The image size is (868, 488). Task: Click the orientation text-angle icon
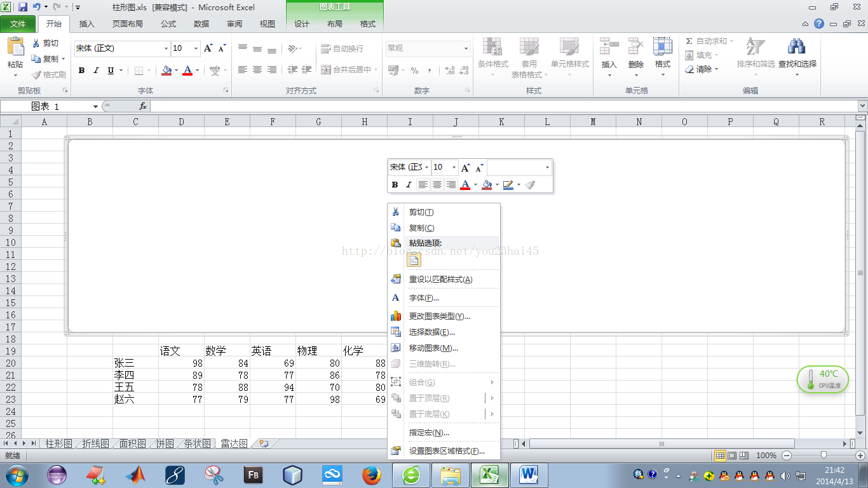pos(292,48)
